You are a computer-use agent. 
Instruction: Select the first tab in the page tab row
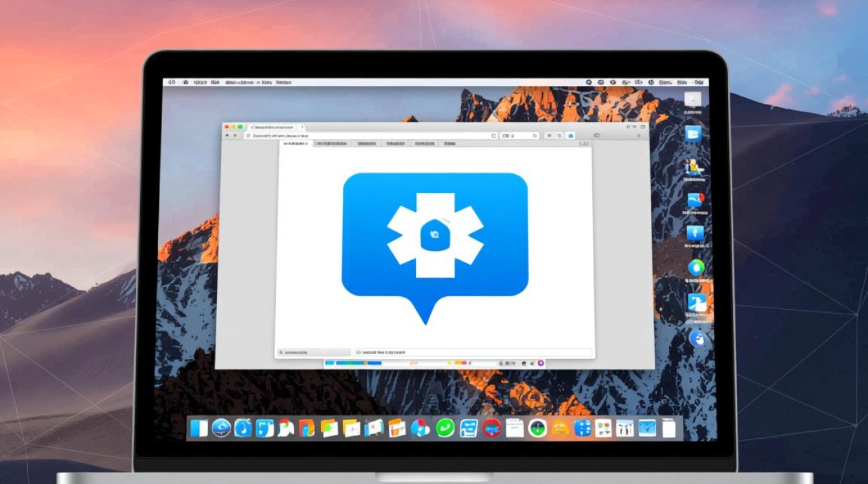296,144
